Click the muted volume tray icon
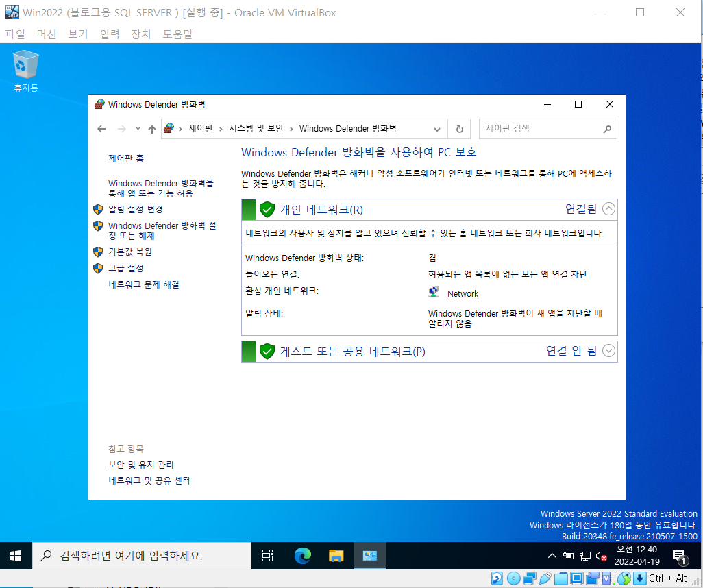The width and height of the screenshot is (703, 588). [x=601, y=556]
